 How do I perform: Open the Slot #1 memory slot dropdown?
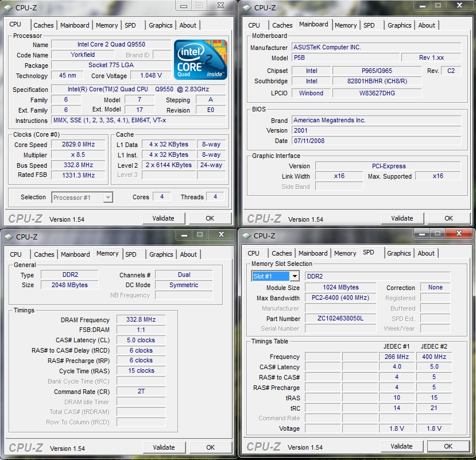tap(295, 276)
